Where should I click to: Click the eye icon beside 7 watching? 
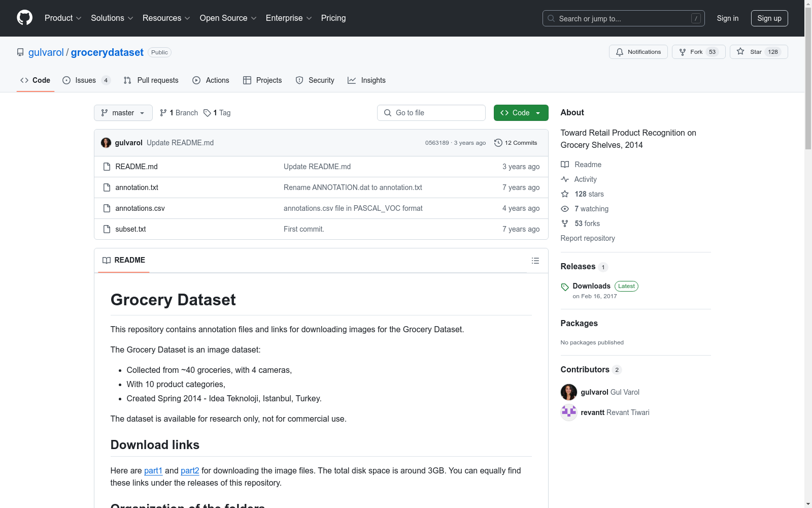coord(565,209)
